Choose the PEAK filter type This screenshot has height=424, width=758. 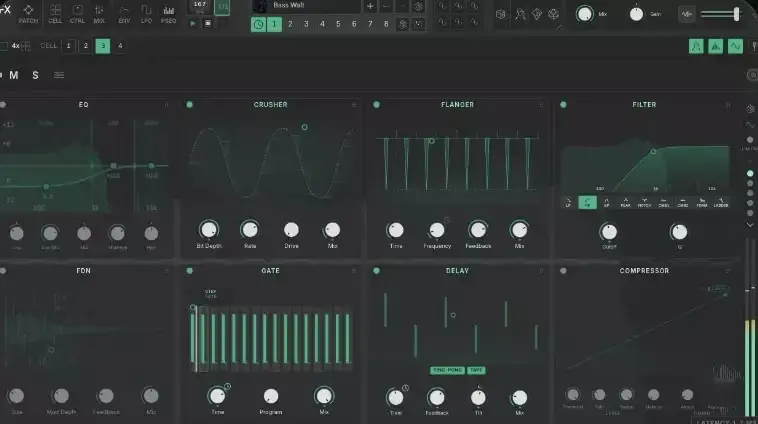(626, 203)
